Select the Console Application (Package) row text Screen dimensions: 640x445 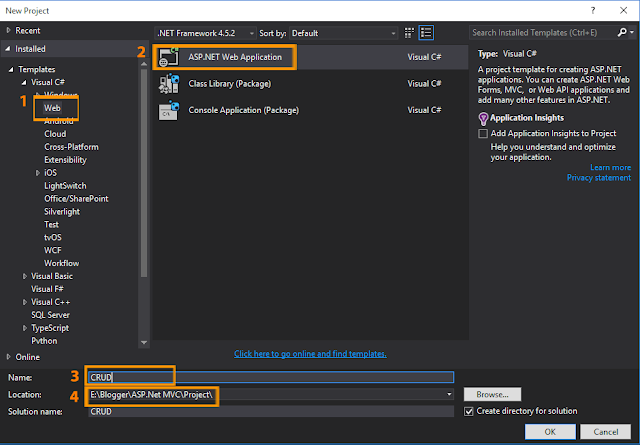pos(244,110)
